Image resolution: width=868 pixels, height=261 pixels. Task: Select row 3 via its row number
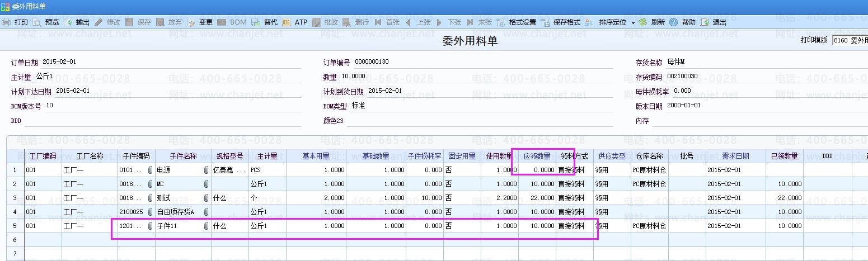(x=15, y=198)
